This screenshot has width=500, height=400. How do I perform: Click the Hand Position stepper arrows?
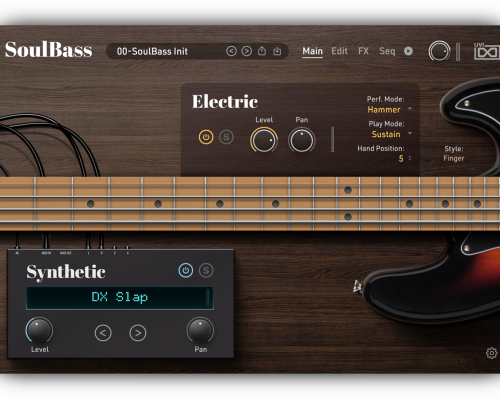pos(410,158)
